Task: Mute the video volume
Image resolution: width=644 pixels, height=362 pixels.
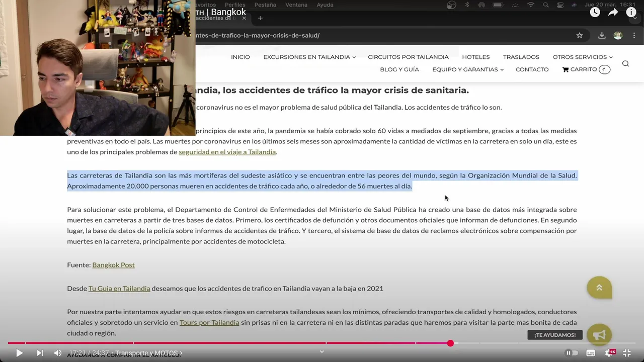Action: [x=58, y=353]
